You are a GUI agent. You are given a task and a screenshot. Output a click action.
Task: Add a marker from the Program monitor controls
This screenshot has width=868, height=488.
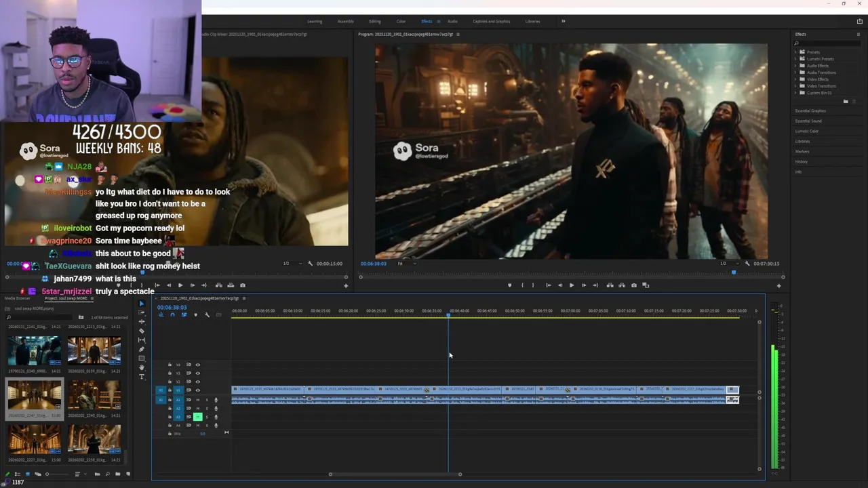[x=509, y=285]
